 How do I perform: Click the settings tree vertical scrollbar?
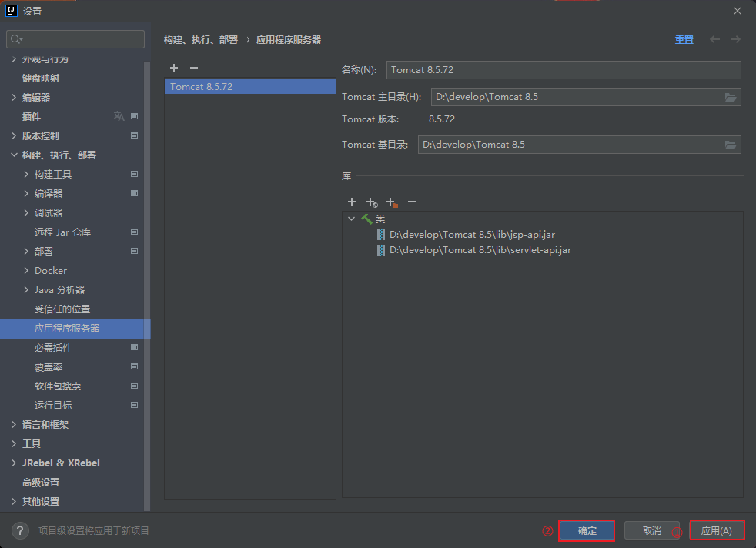click(147, 286)
